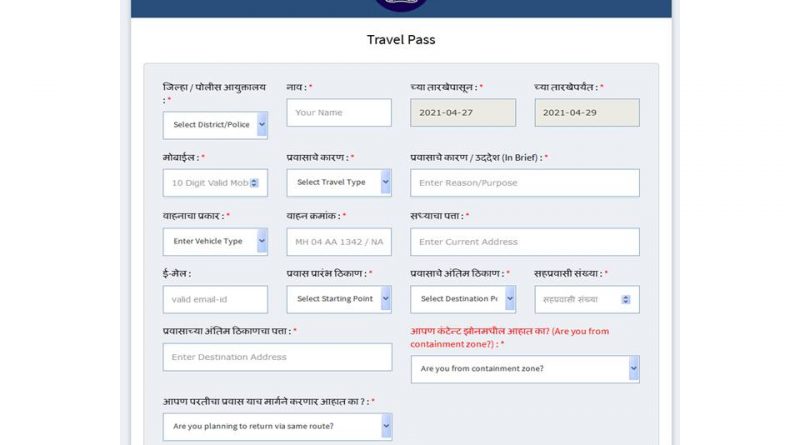This screenshot has height=445, width=800.
Task: Click the co-passenger count spinner arrows
Action: (x=626, y=299)
